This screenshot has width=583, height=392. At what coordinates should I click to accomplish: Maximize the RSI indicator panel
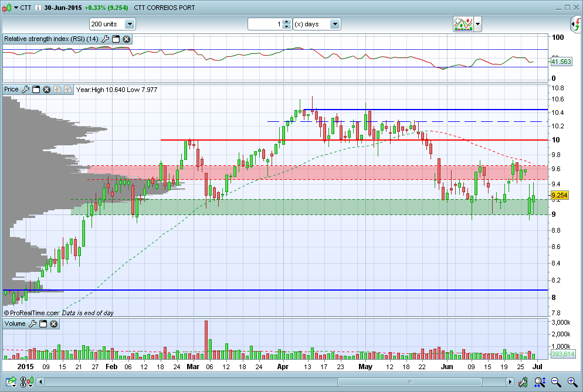tap(116, 39)
